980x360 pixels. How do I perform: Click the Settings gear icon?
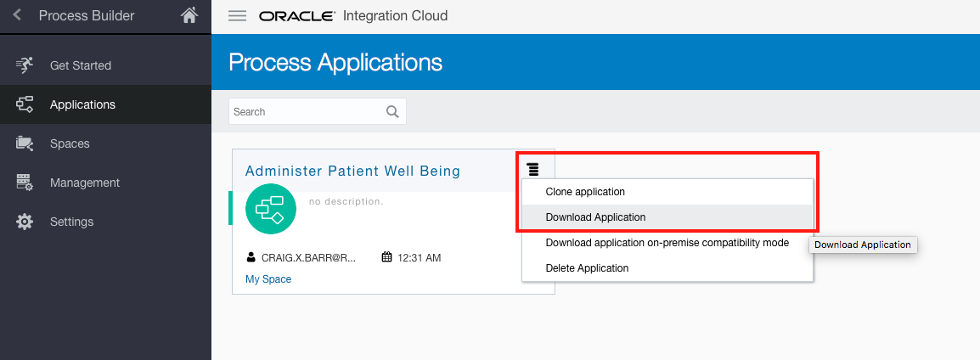tap(25, 222)
